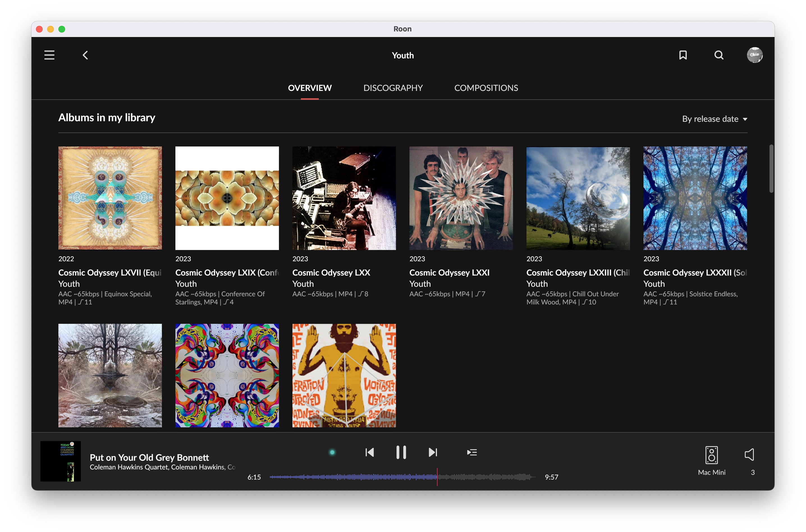The width and height of the screenshot is (806, 532).
Task: Click the volume level number 3
Action: tap(752, 472)
